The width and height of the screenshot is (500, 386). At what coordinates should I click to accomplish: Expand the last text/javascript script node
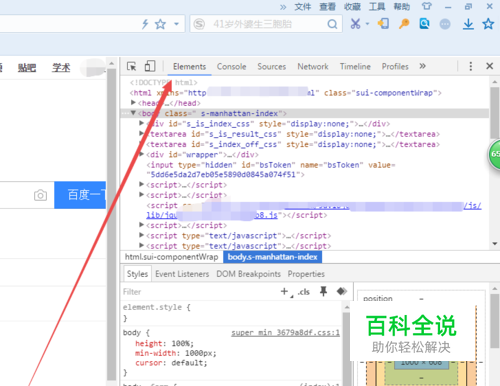coord(142,245)
